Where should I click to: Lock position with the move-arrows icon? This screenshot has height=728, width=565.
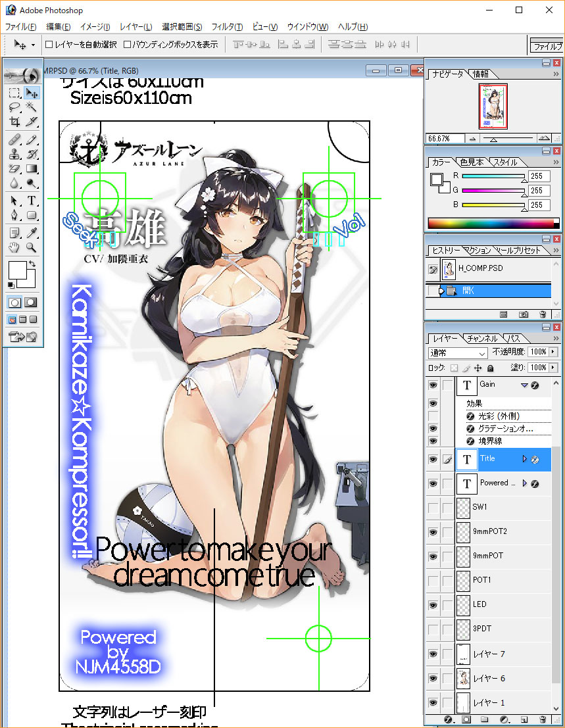pyautogui.click(x=478, y=368)
